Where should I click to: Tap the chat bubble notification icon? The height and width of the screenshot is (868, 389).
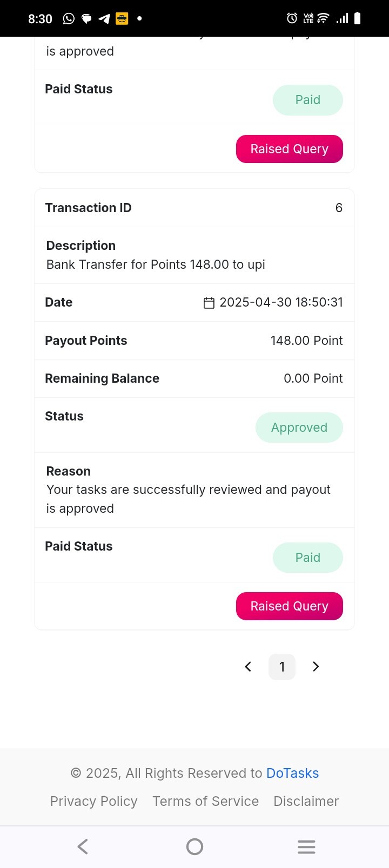pyautogui.click(x=86, y=19)
